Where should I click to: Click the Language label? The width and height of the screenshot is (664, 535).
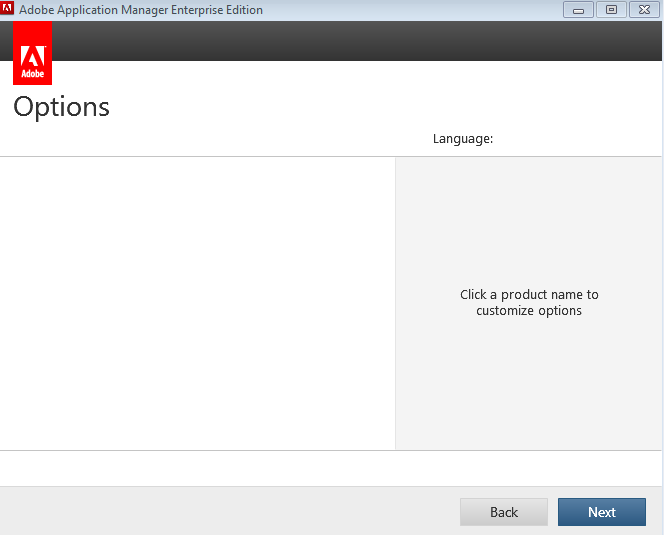point(463,139)
